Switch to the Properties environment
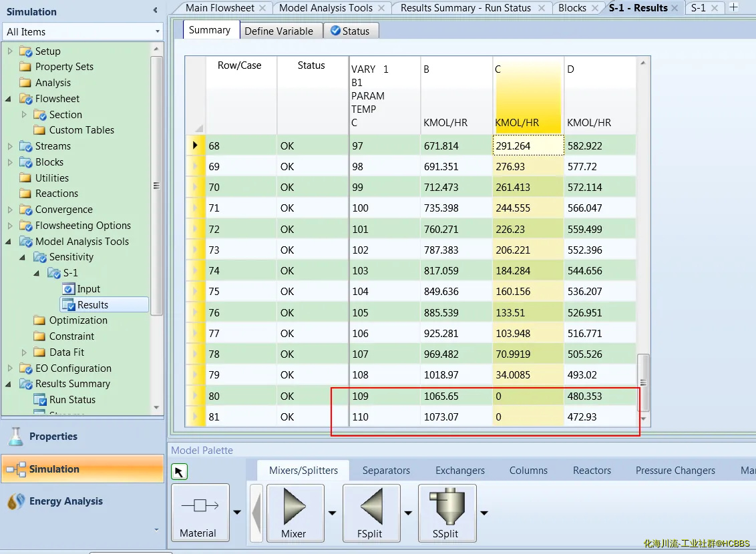This screenshot has height=554, width=756. [82, 437]
